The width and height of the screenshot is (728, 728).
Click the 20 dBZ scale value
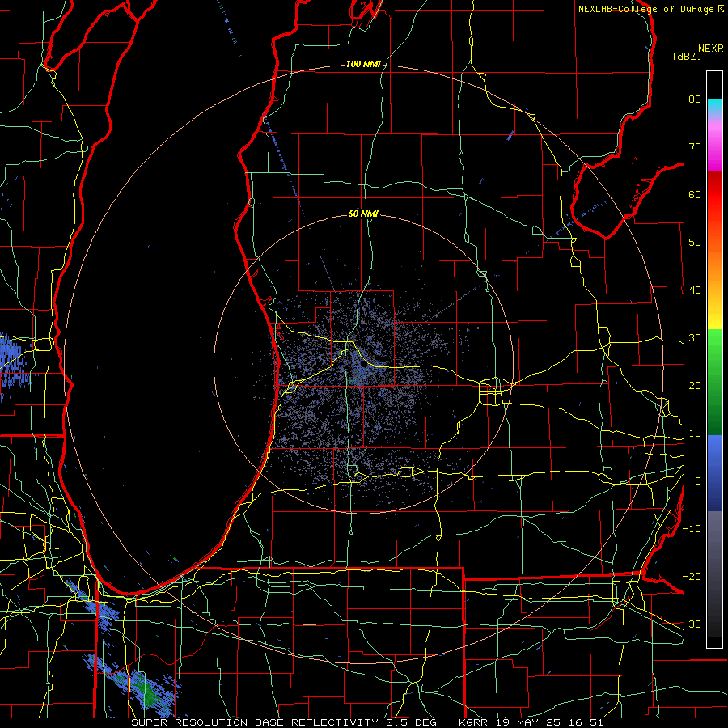(695, 385)
